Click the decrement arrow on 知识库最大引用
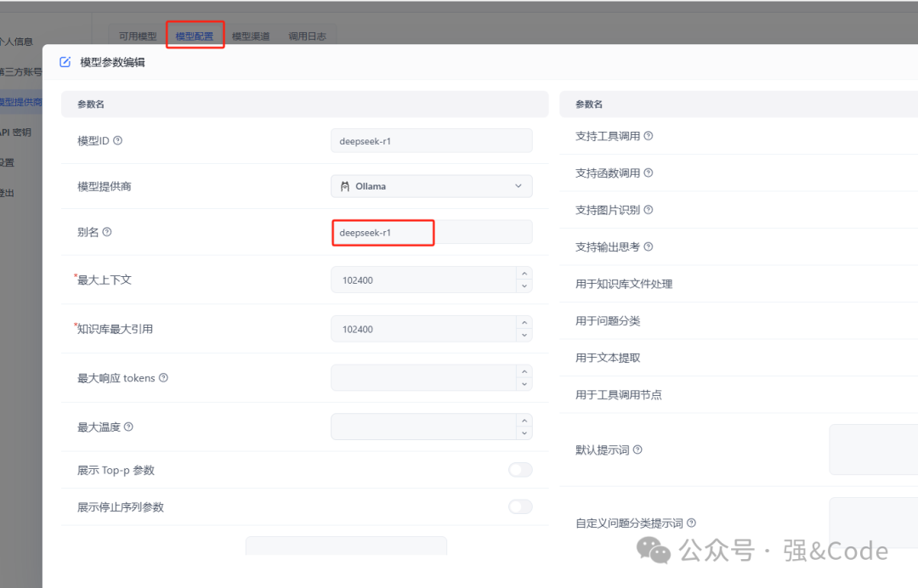This screenshot has height=588, width=918. pyautogui.click(x=524, y=334)
